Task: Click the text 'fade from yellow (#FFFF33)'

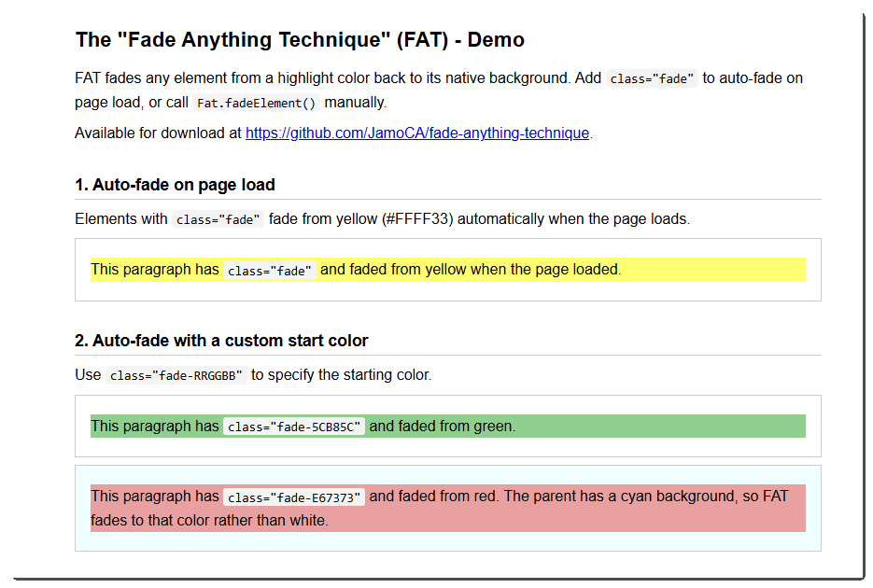Action: click(360, 219)
